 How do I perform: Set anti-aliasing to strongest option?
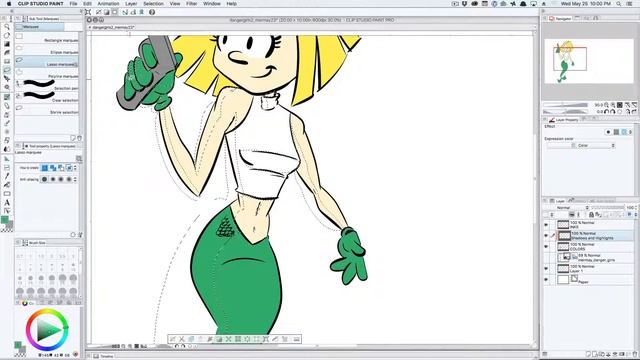point(69,179)
